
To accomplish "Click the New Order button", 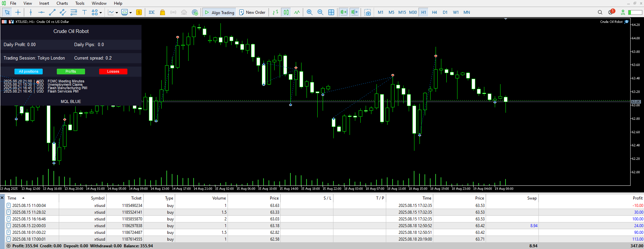I will (252, 12).
